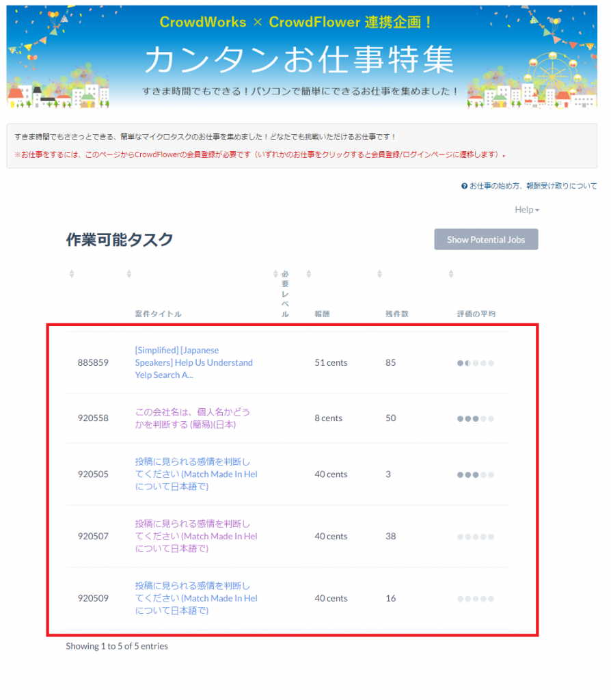Click Show Potential Jobs
Screen dimensions: 611x700
(486, 239)
